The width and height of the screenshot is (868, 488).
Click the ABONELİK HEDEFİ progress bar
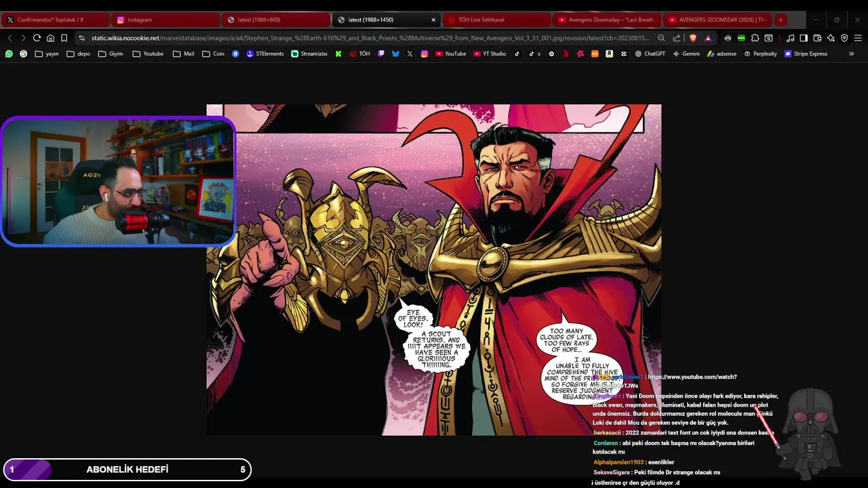click(127, 470)
